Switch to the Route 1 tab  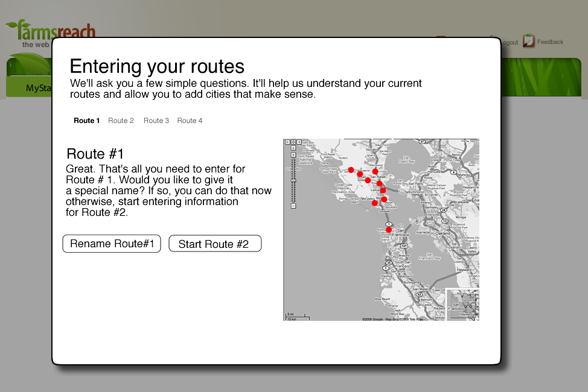(x=87, y=121)
